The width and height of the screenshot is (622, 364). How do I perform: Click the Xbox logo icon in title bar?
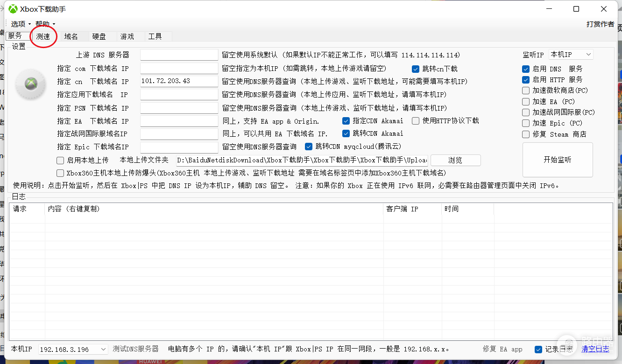(x=13, y=9)
